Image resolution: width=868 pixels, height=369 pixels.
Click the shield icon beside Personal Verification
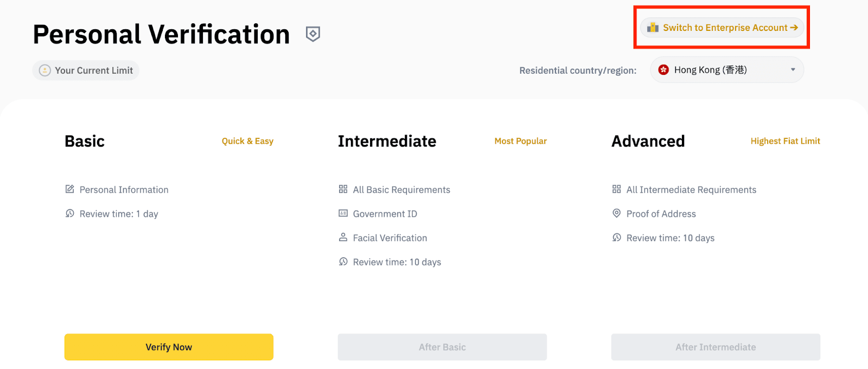pyautogui.click(x=313, y=34)
